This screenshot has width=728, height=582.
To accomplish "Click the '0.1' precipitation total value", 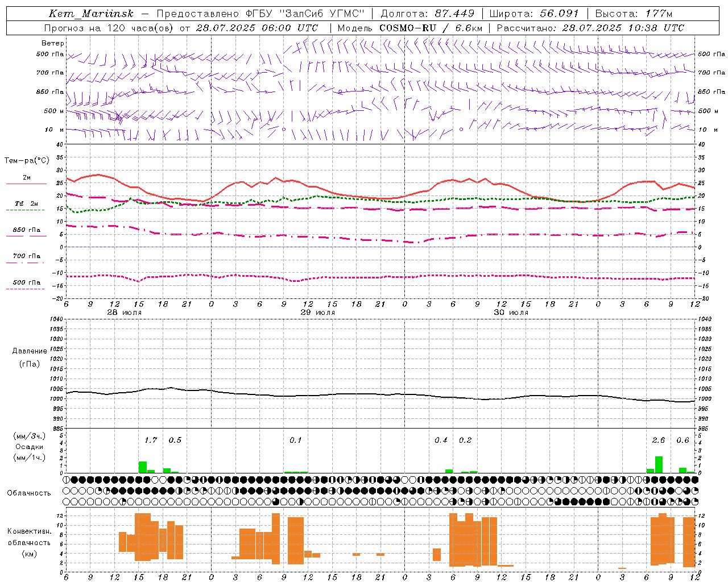I will point(296,440).
